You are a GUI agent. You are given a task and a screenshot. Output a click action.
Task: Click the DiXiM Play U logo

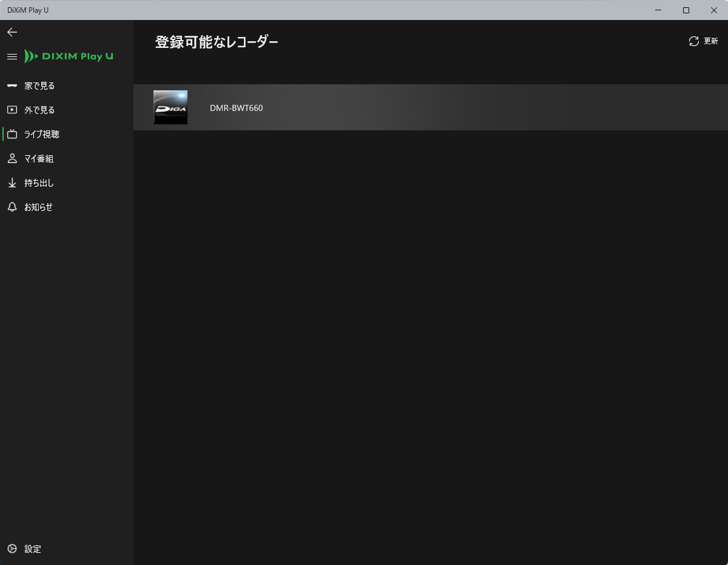click(69, 56)
